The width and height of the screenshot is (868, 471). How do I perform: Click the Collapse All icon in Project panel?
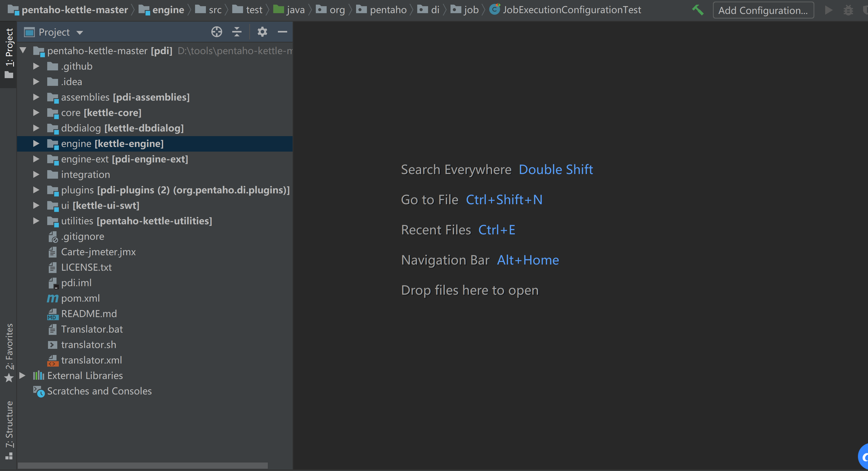point(236,32)
